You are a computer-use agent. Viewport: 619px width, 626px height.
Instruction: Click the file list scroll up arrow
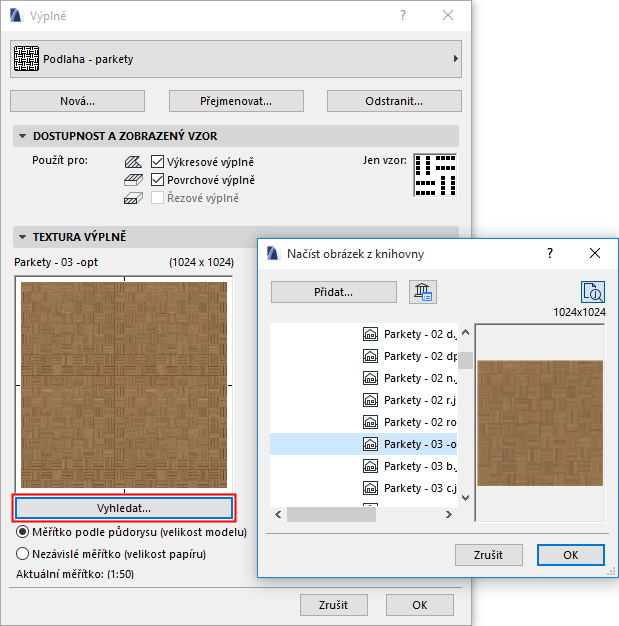(x=465, y=333)
